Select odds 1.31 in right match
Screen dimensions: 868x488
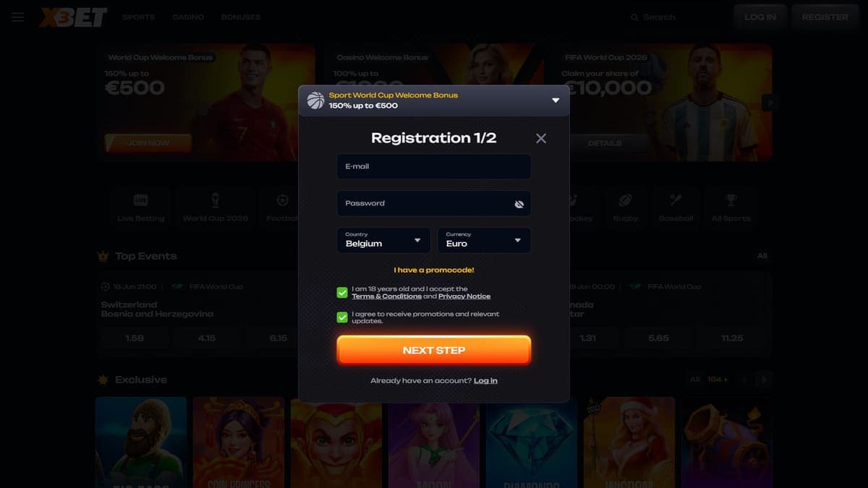(588, 338)
